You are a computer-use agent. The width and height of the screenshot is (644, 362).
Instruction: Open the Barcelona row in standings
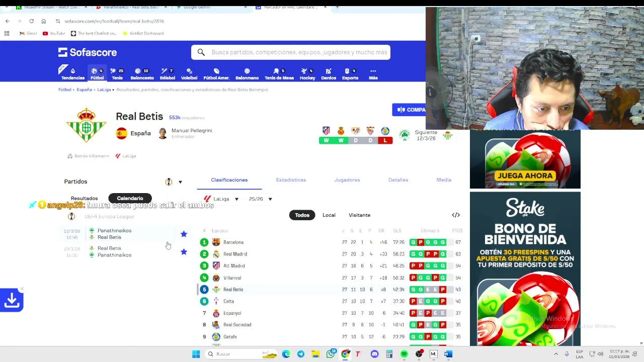[331, 242]
